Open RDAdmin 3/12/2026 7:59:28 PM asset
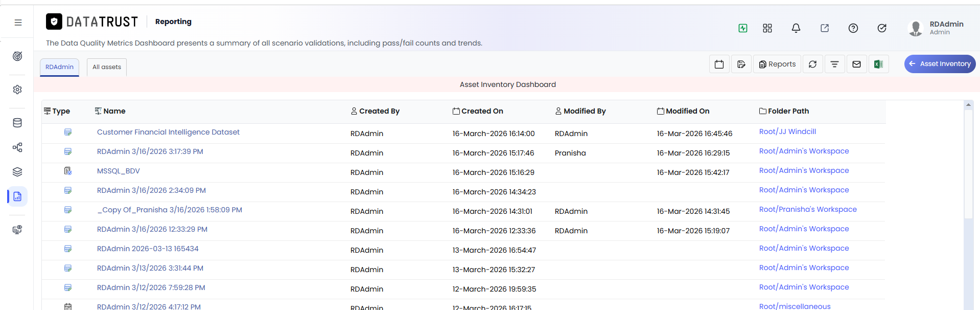Image resolution: width=980 pixels, height=310 pixels. [151, 287]
